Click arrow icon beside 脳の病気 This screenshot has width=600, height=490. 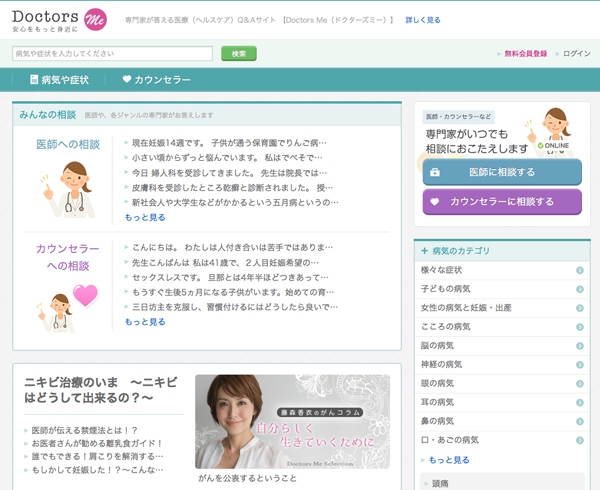(580, 345)
